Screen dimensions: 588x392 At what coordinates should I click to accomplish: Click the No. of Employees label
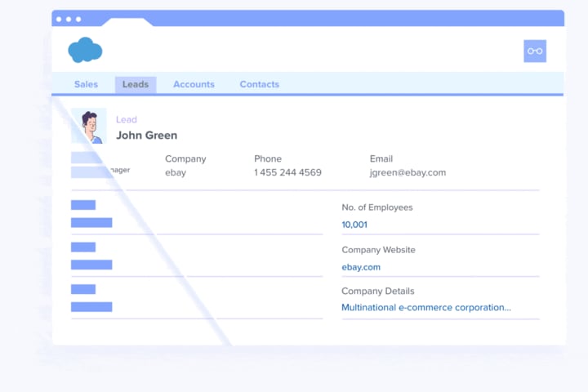376,207
